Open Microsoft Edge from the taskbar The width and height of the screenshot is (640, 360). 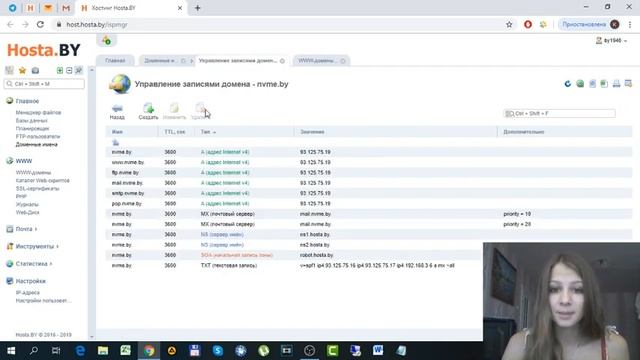click(80, 351)
